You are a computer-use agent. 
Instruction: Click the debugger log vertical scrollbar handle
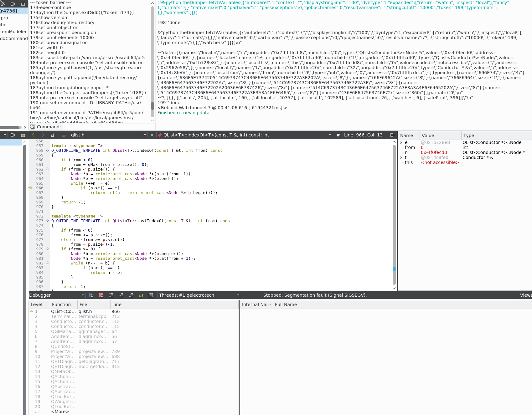[152, 106]
